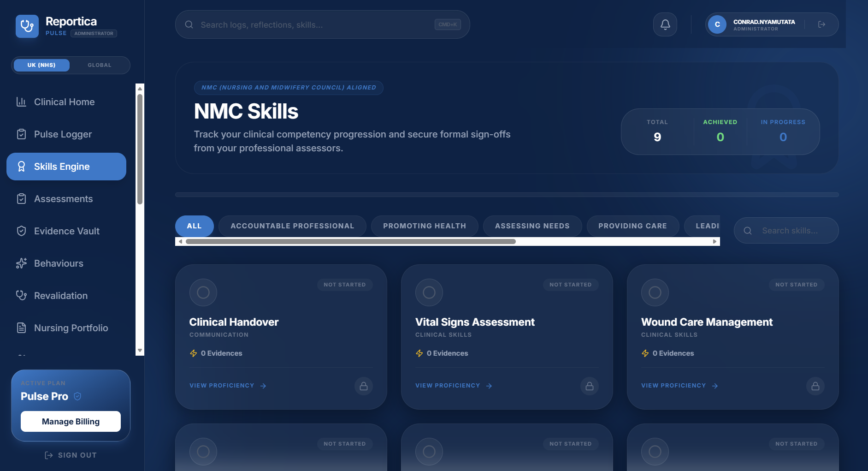The image size is (868, 471).
Task: Switch region toggle to UK (NHS)
Action: 41,65
